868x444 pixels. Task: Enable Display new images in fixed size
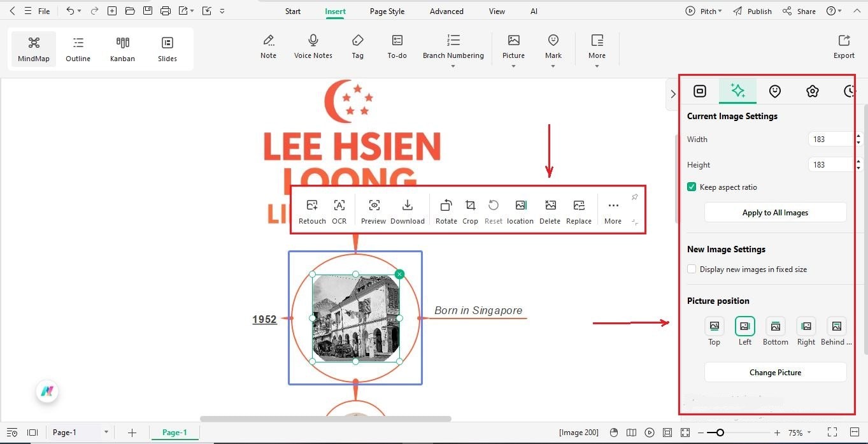692,269
